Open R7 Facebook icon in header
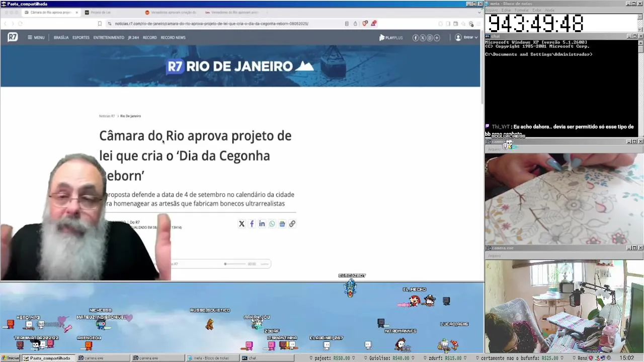 click(x=416, y=38)
